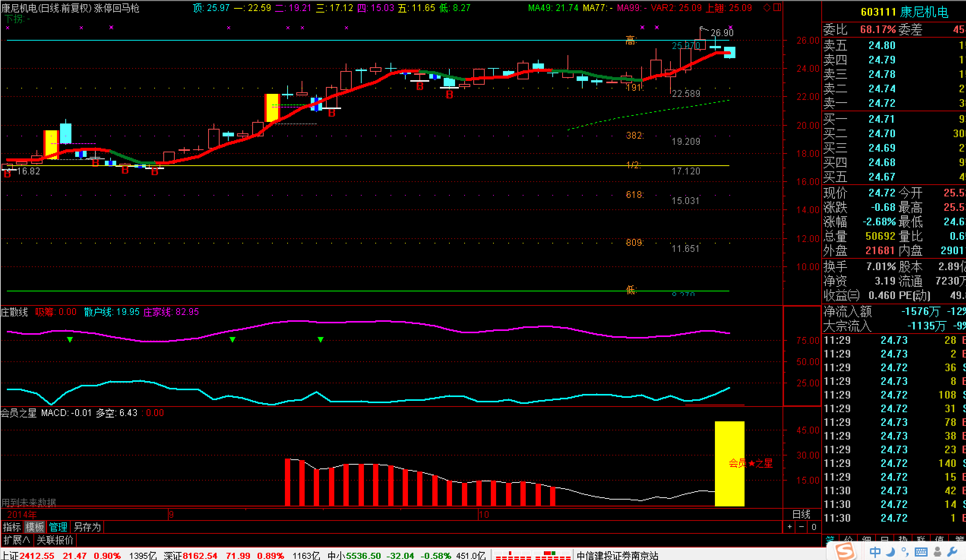Viewport: 966px width, 560px height.
Task: Toggle the moon half-width icon
Action: (x=890, y=552)
